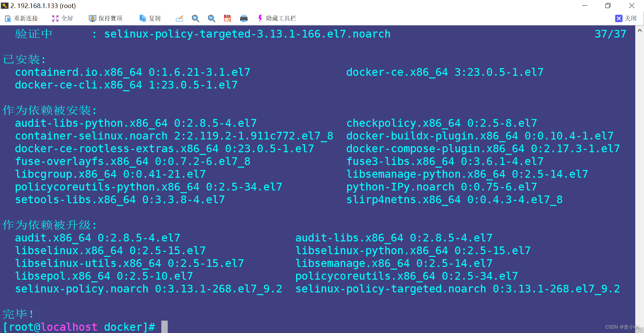This screenshot has width=644, height=333.
Task: Click the 作为依赖被安装: heading
Action: [x=50, y=110]
